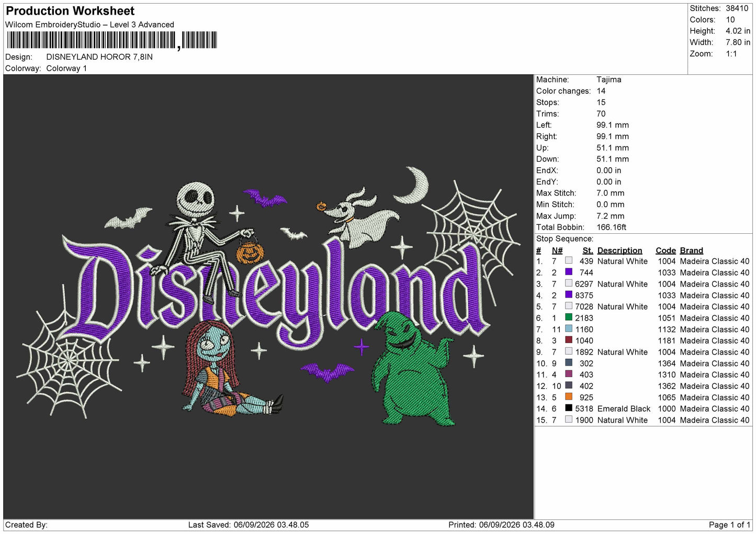The width and height of the screenshot is (756, 534).
Task: Click the Total Bobbin value '166.16ft'
Action: 612,227
